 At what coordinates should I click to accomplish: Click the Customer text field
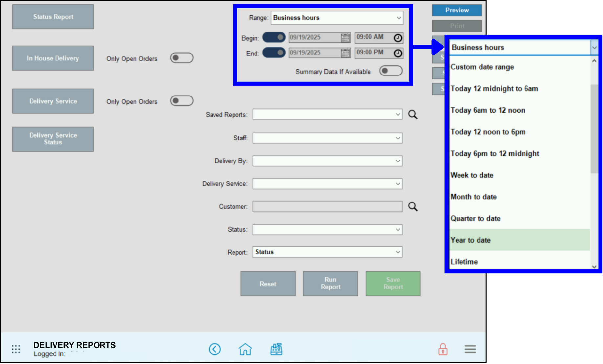click(x=327, y=206)
